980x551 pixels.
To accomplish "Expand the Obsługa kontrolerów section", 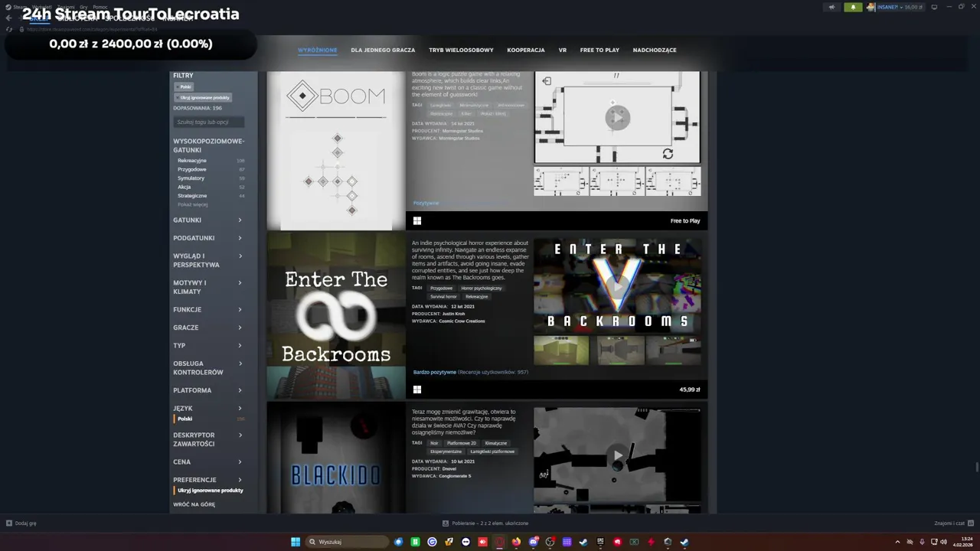I will 208,368.
